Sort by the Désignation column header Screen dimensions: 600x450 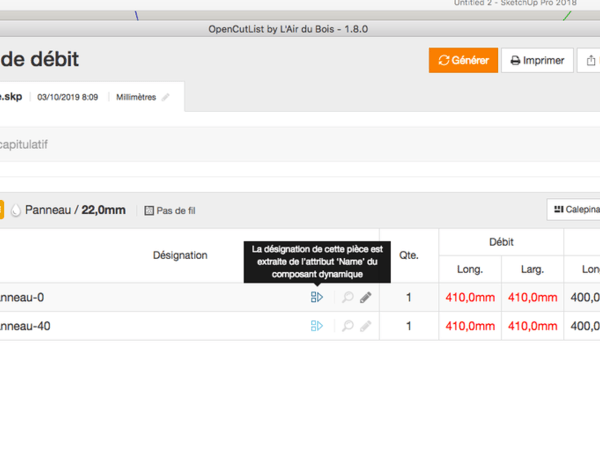(x=180, y=255)
